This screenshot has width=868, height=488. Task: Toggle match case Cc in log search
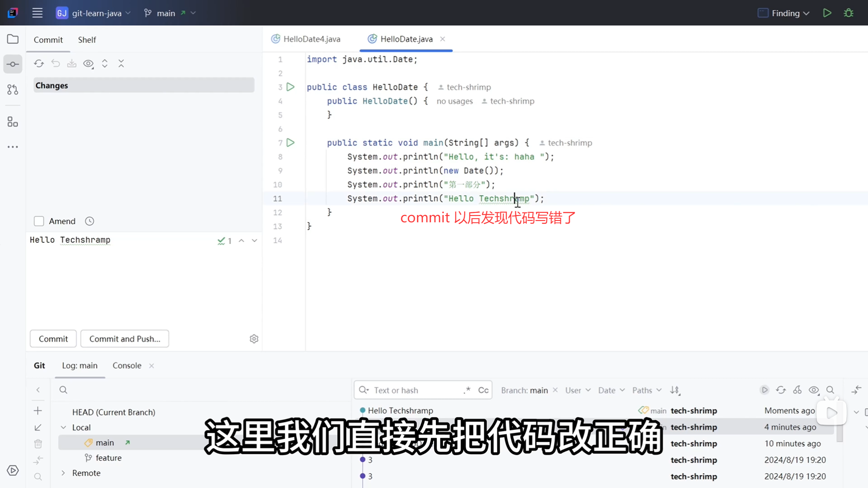tap(483, 390)
